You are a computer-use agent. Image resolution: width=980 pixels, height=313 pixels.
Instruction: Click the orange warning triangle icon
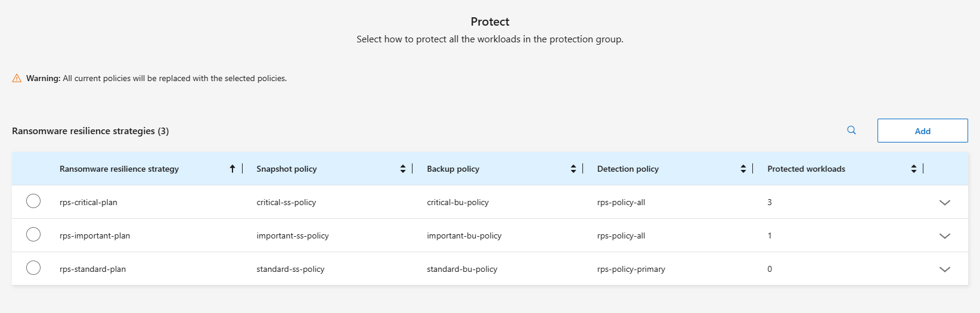click(17, 78)
